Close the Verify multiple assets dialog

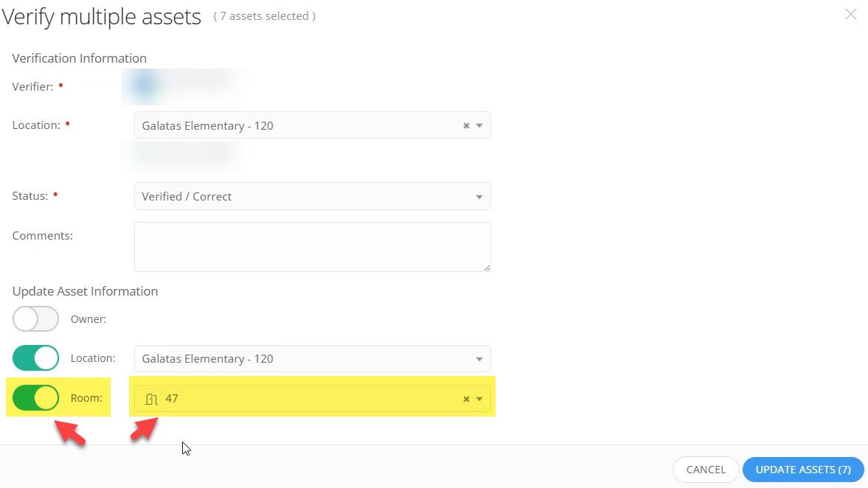point(851,14)
